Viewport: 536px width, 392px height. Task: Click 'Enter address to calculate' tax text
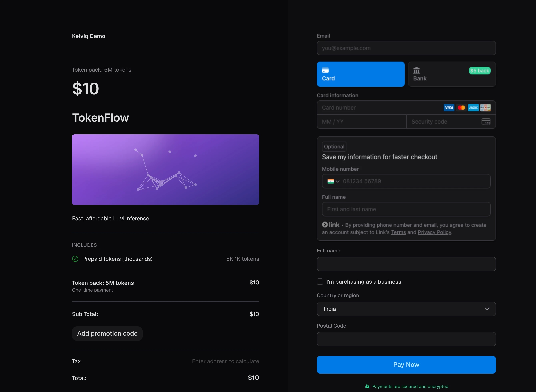[x=225, y=361]
